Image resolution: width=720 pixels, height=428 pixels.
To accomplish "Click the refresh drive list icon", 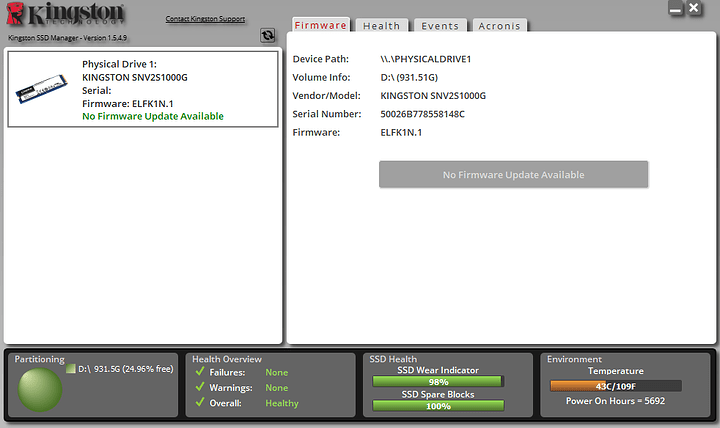I will click(268, 35).
